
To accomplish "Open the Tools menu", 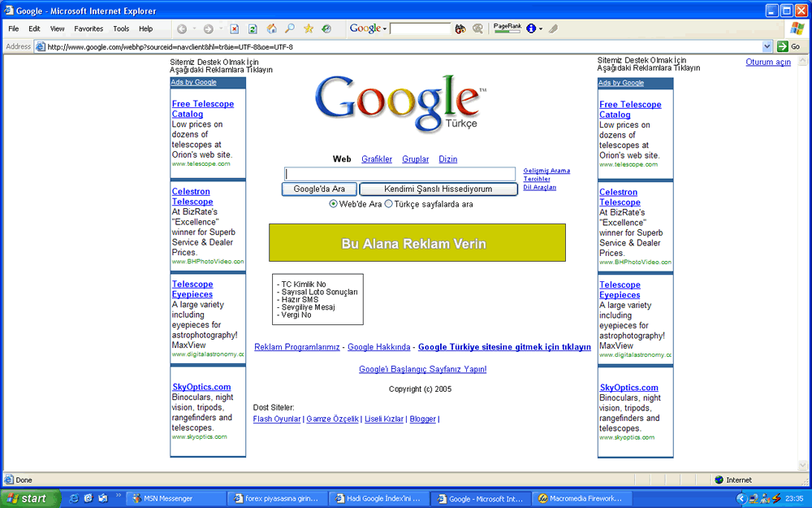I will [x=121, y=29].
